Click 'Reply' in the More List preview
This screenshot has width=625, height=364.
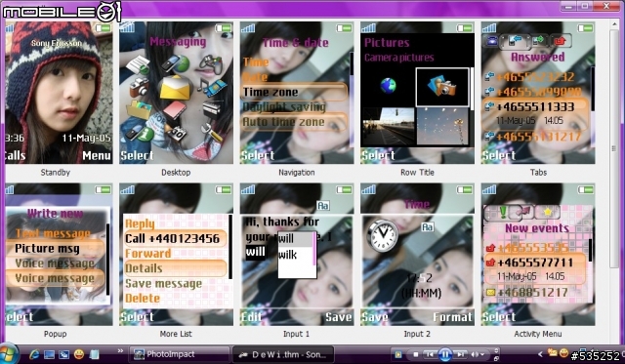click(140, 223)
